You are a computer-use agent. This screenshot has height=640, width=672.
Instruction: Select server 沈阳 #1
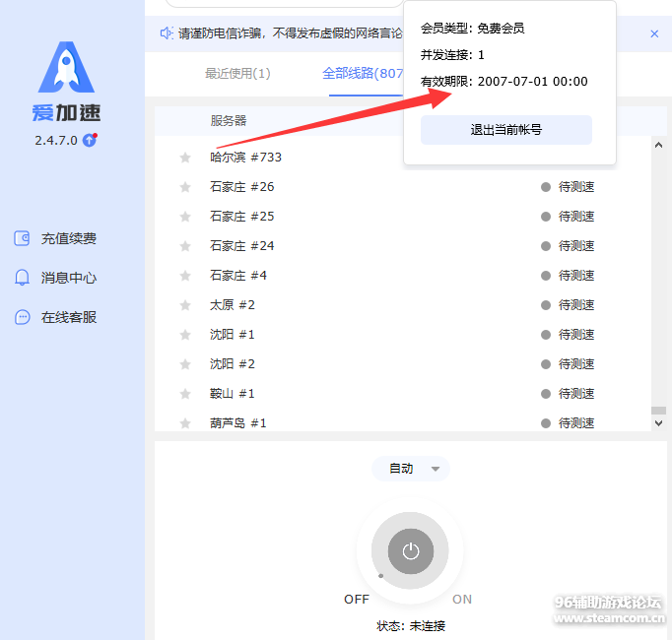(232, 334)
